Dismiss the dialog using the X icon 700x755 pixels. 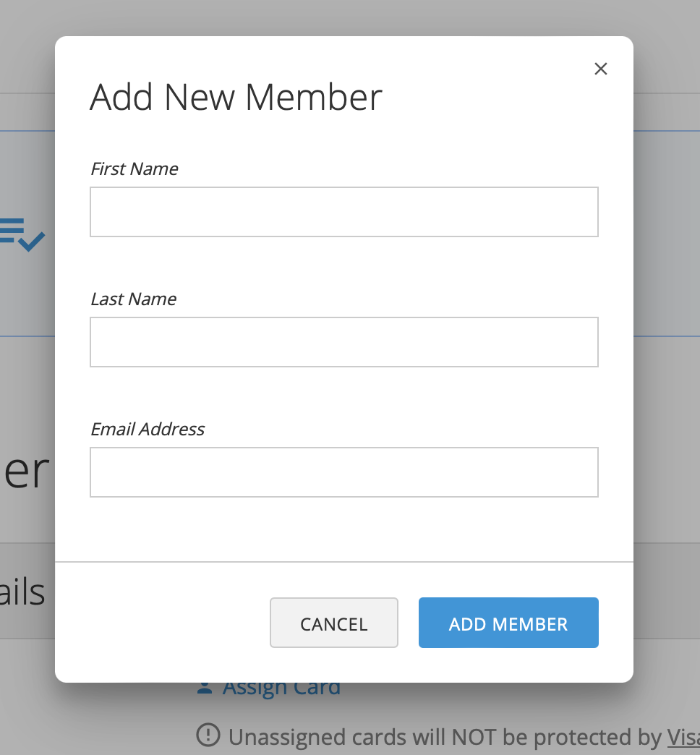[x=601, y=69]
